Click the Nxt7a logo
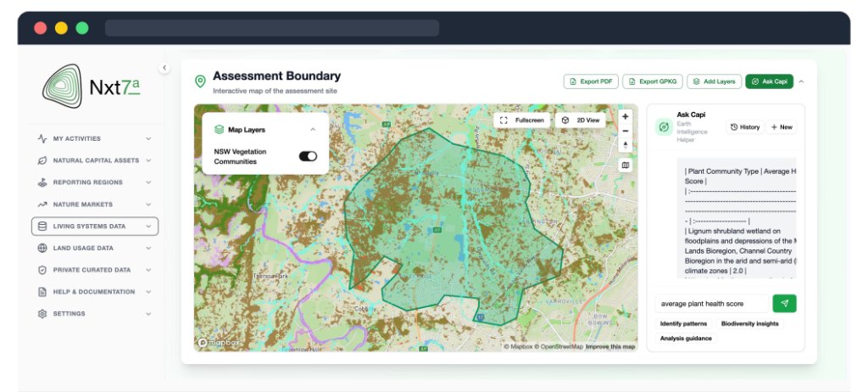 [92, 86]
